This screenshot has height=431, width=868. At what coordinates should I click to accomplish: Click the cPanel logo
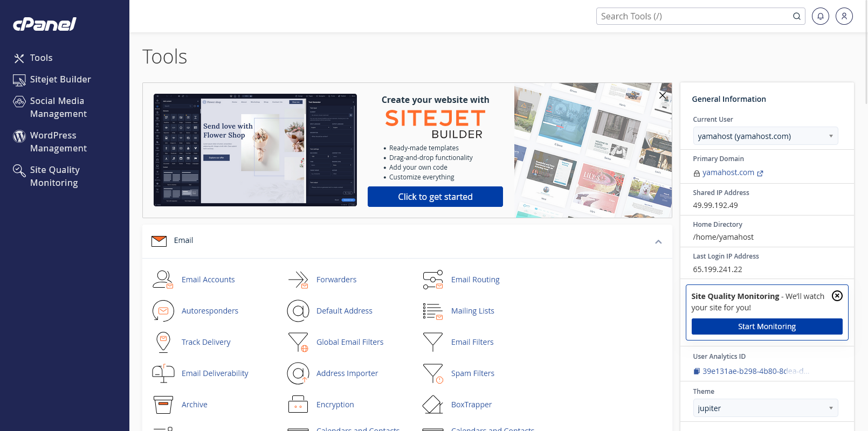(x=44, y=24)
